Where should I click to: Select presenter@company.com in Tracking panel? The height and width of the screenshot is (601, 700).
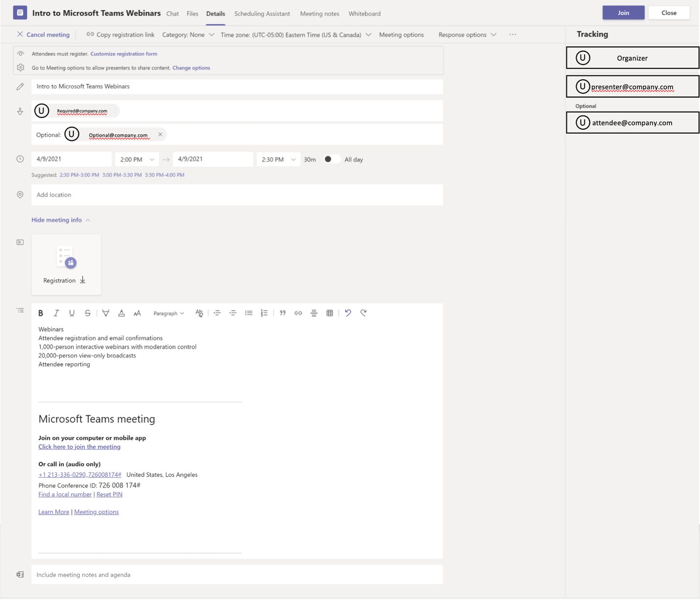click(x=632, y=87)
